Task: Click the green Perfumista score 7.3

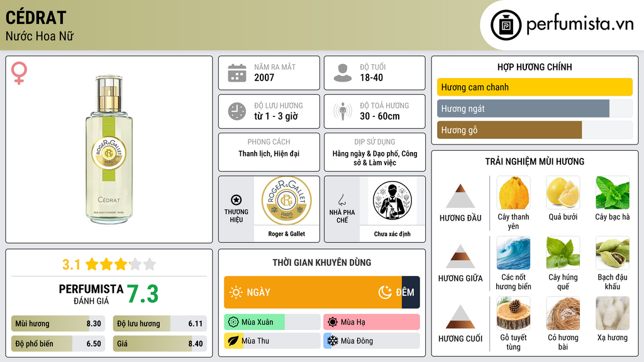Action: (x=143, y=294)
